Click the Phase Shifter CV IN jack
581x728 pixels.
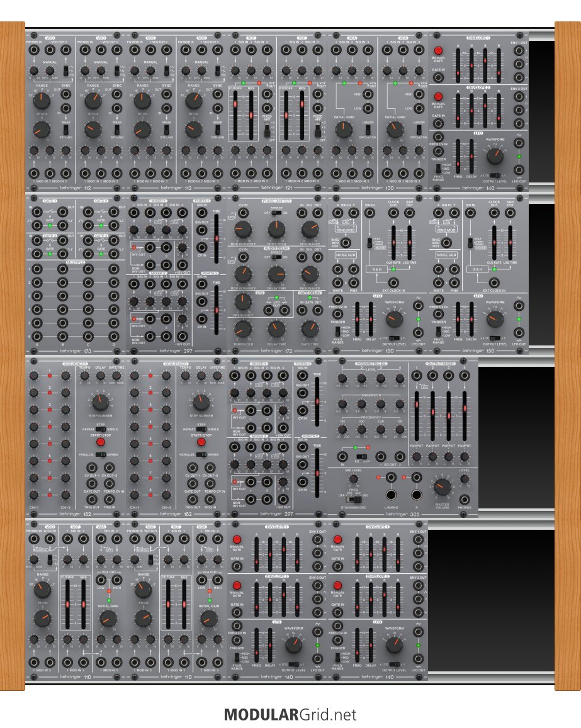pos(243,213)
